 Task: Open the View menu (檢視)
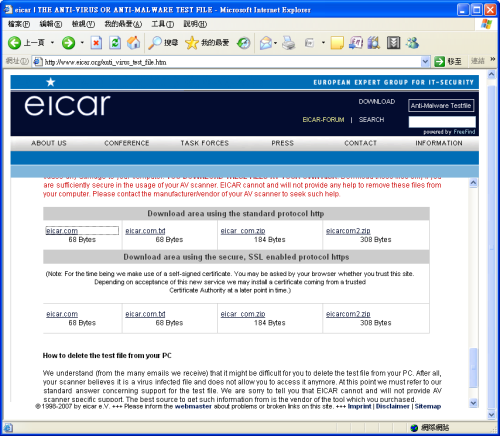83,24
